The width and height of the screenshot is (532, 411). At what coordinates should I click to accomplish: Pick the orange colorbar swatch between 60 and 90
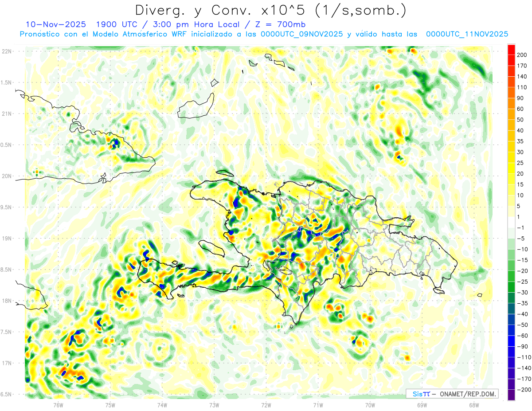tap(511, 103)
